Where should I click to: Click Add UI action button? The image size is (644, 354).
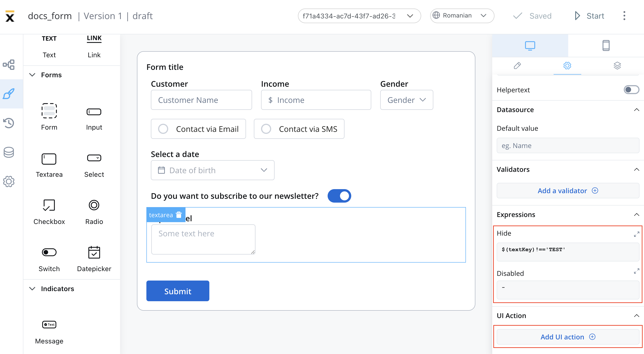click(x=568, y=337)
